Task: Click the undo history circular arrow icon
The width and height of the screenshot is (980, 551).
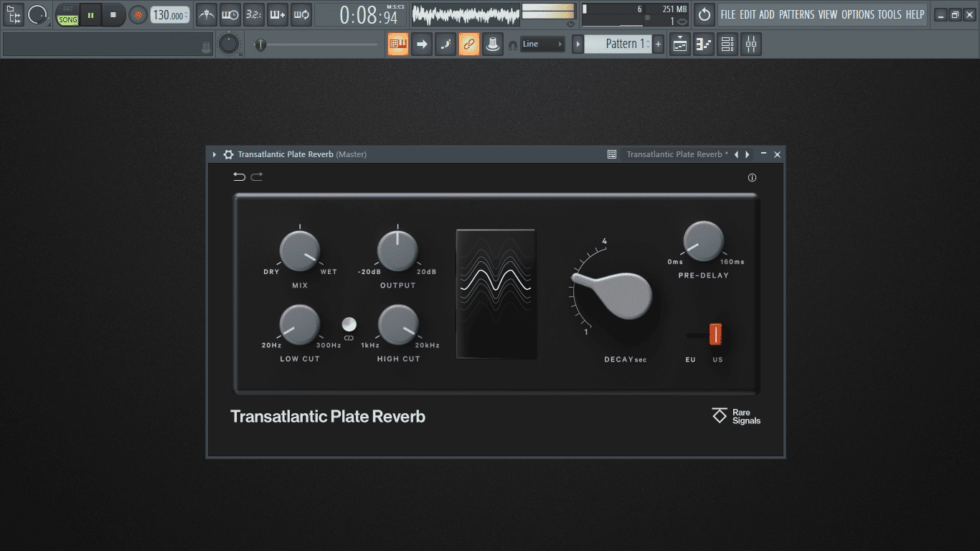Action: pyautogui.click(x=705, y=14)
